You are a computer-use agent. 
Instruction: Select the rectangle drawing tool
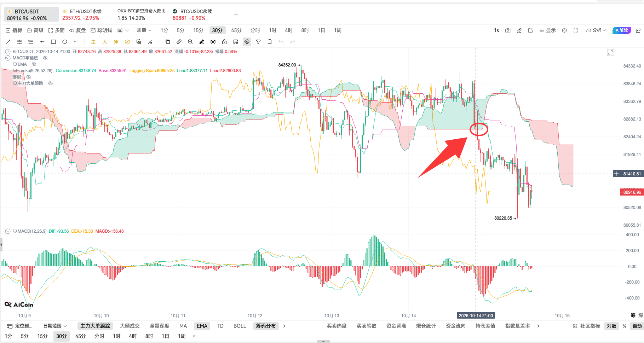click(x=53, y=42)
